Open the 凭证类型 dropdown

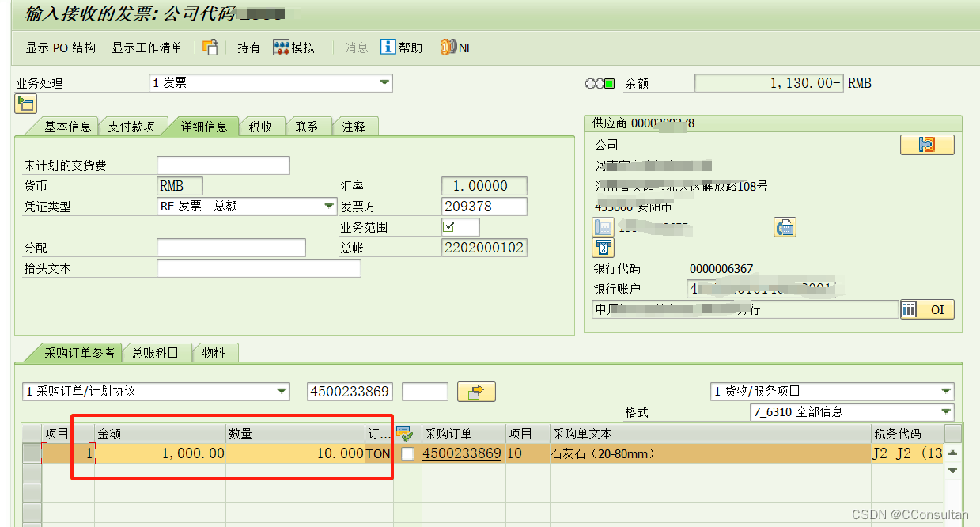tap(329, 207)
